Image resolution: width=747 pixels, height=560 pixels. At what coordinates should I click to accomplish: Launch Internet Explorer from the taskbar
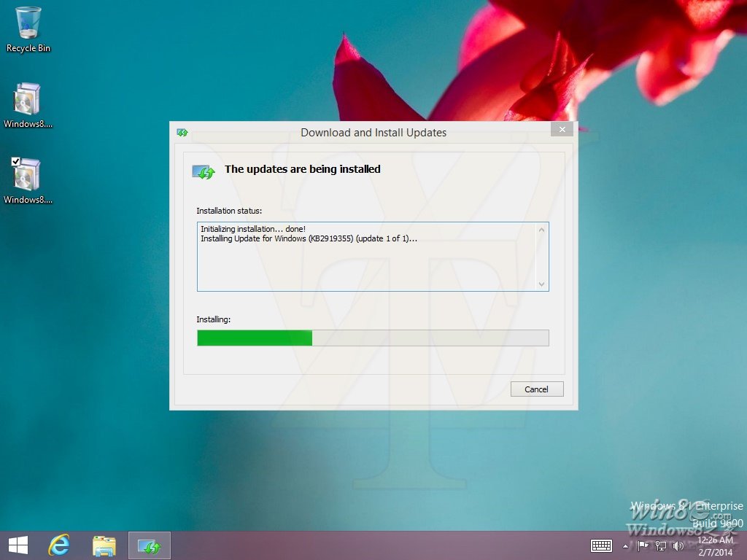point(59,545)
